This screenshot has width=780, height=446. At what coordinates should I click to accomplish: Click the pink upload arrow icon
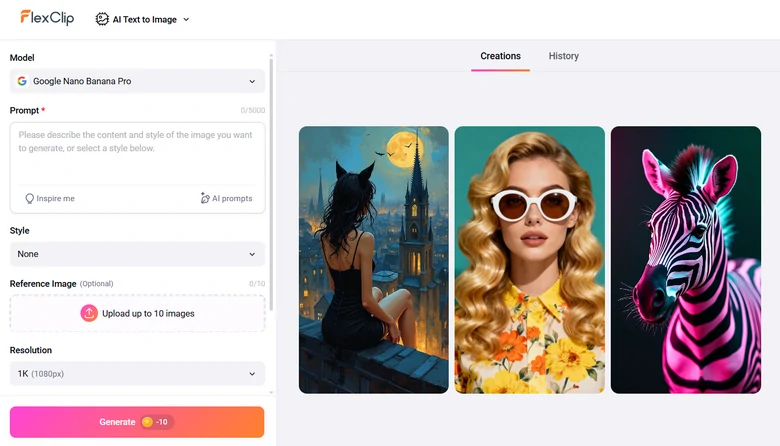pyautogui.click(x=89, y=313)
